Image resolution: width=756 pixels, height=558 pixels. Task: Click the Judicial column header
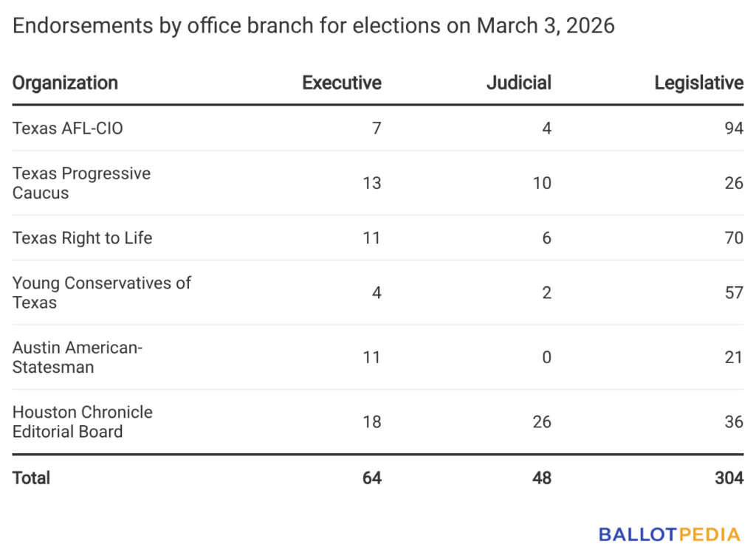[519, 83]
